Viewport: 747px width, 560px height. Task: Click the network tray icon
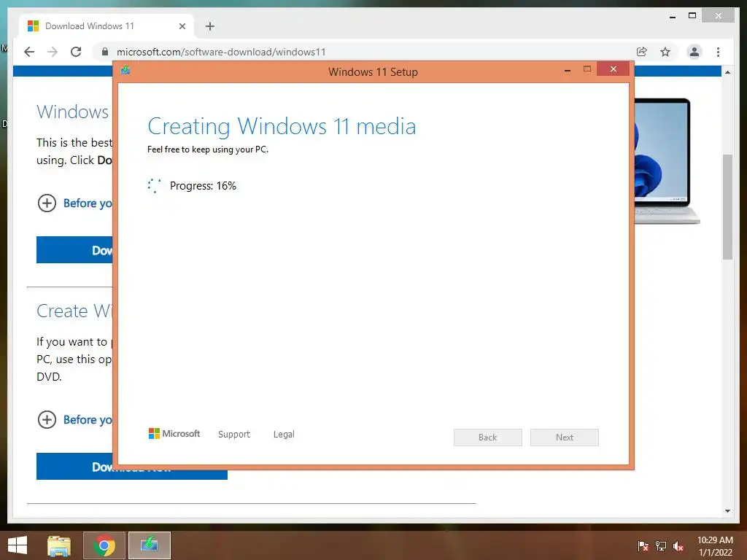661,546
